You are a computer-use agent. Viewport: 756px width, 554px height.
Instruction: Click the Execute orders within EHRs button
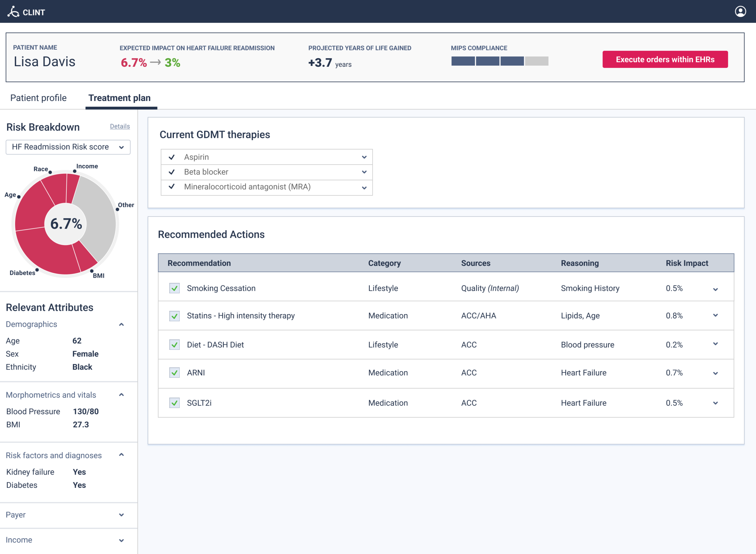[x=665, y=59]
